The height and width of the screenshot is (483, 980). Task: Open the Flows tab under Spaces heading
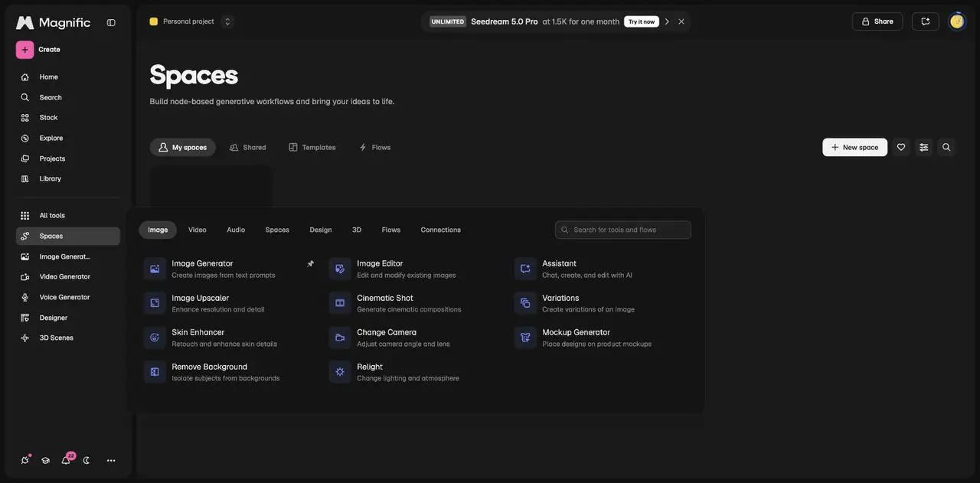375,147
